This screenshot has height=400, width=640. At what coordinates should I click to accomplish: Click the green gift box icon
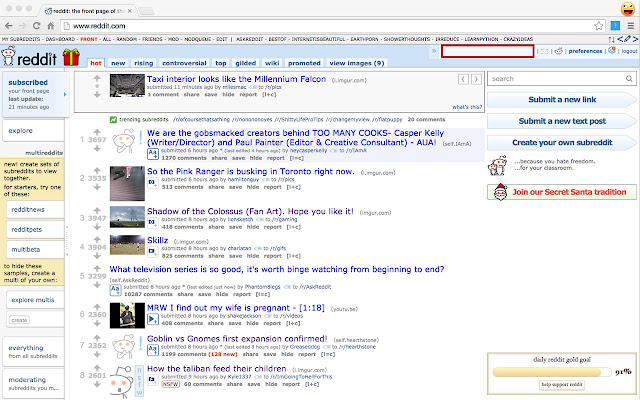(x=71, y=57)
